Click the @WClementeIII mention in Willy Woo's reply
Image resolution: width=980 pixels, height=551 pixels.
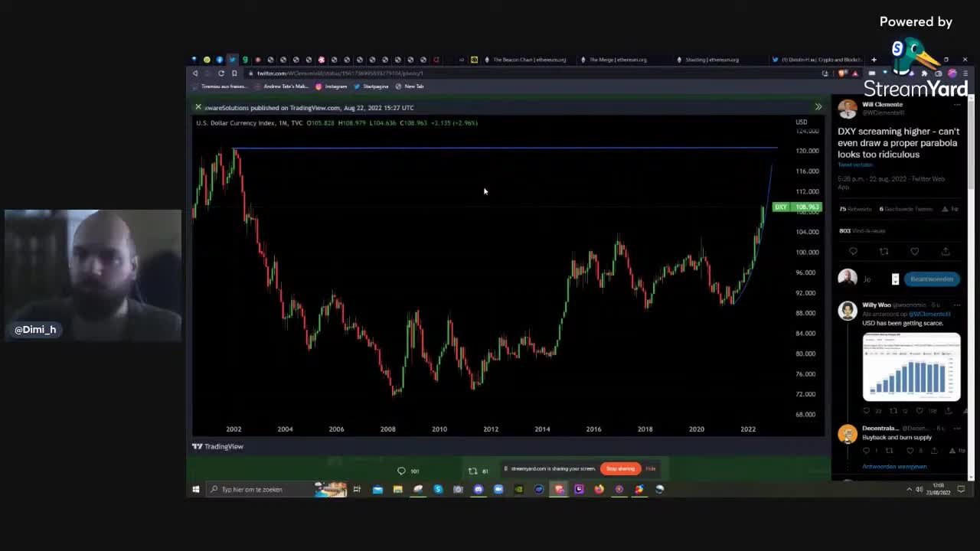point(929,314)
